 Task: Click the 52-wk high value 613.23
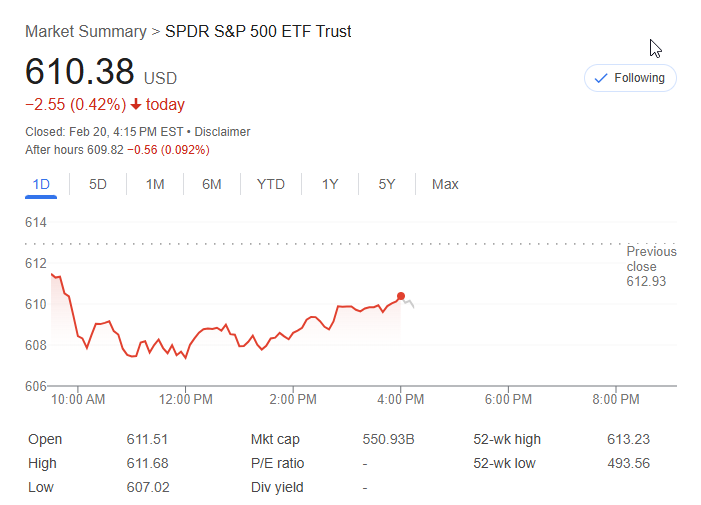tap(628, 439)
